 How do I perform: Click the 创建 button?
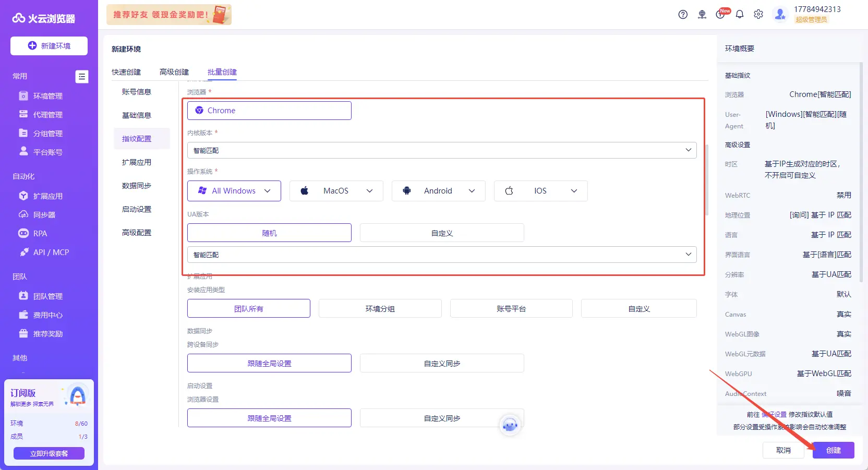833,450
